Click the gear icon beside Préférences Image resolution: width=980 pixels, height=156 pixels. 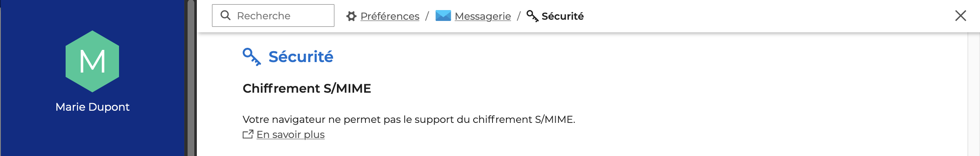[x=351, y=16]
